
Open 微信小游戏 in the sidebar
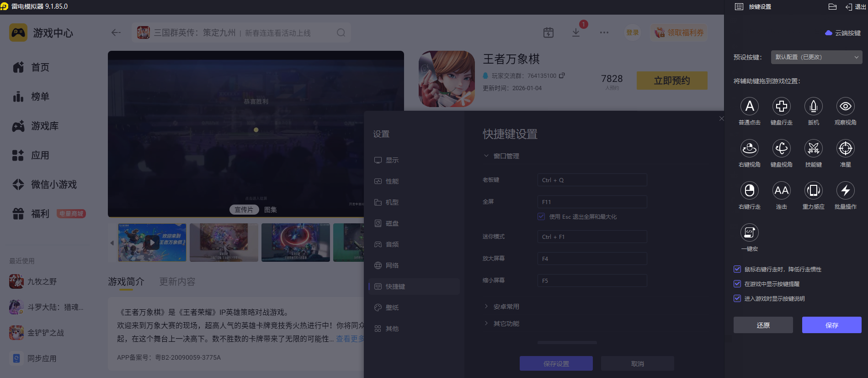click(x=45, y=184)
